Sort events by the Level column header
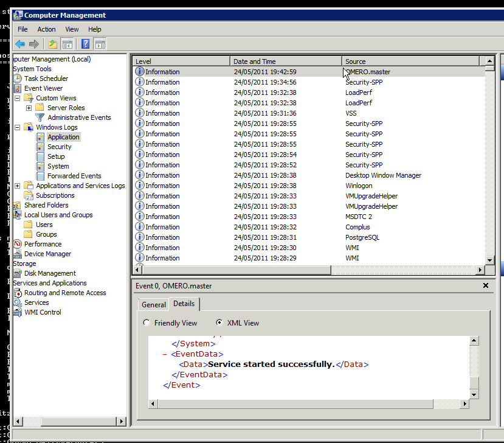Image resolution: width=504 pixels, height=443 pixels. point(181,61)
